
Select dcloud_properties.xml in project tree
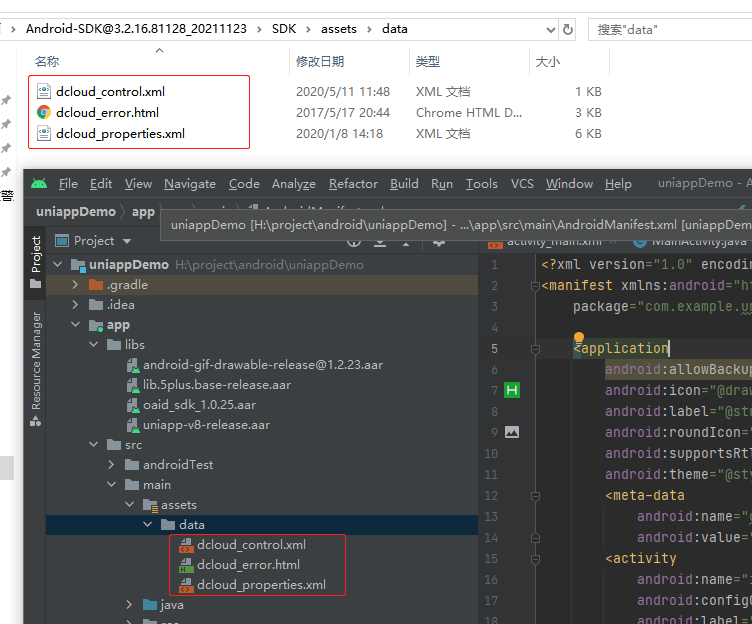coord(261,585)
